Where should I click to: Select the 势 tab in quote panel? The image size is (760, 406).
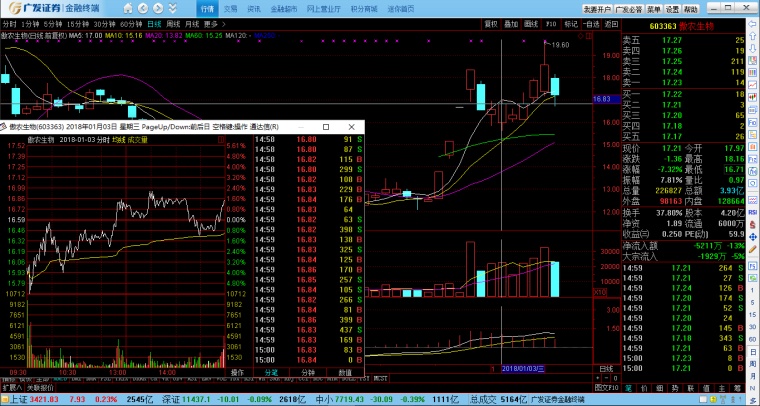[675, 388]
